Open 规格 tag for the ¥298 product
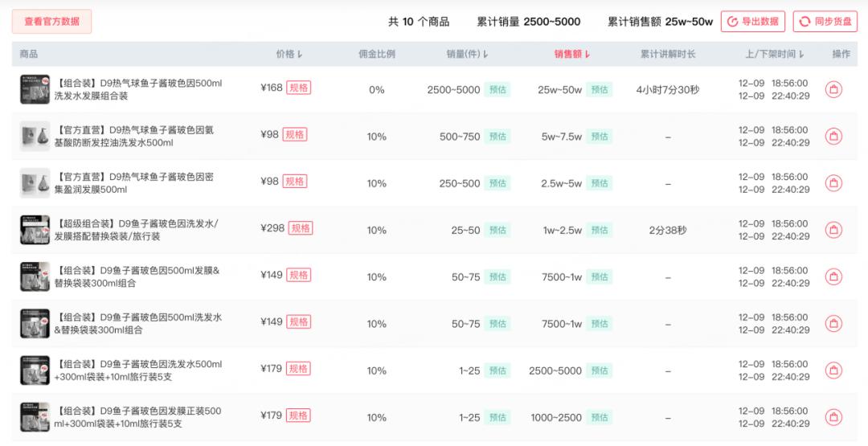The image size is (868, 446). tap(301, 228)
